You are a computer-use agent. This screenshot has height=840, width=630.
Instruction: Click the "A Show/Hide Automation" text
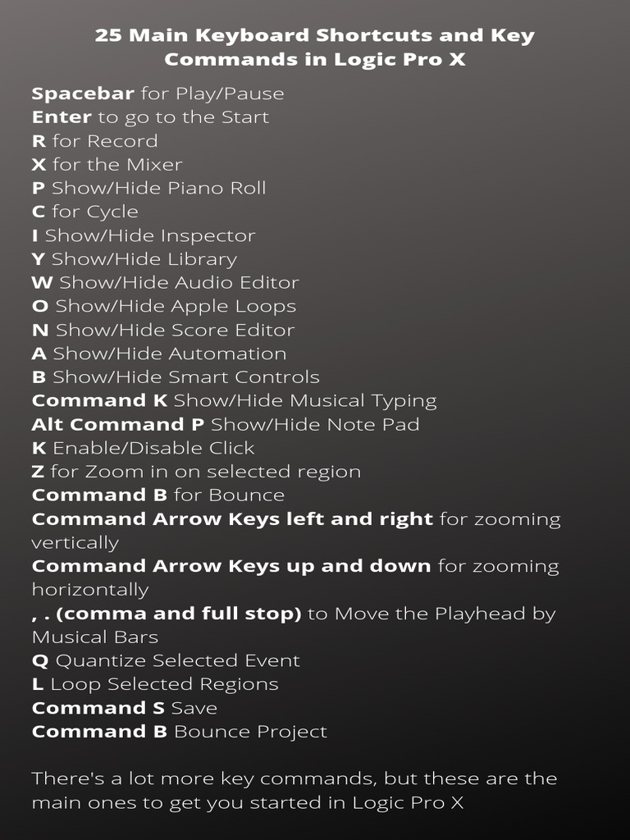click(159, 354)
